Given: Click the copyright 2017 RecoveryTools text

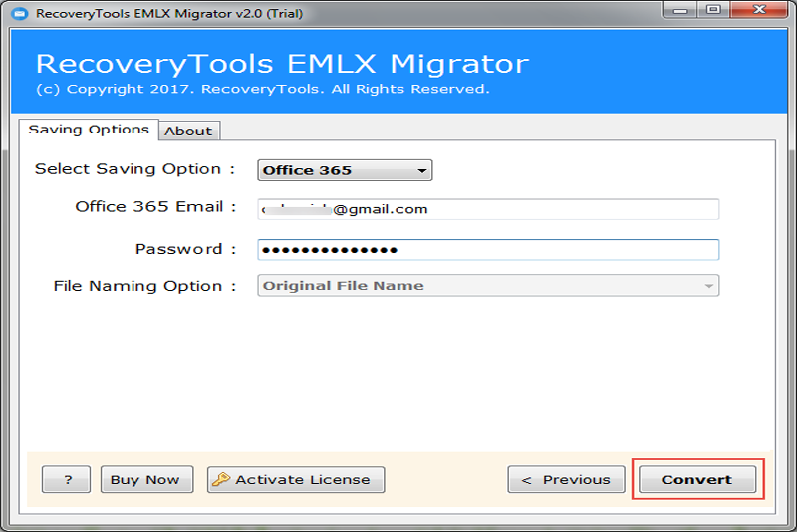Looking at the screenshot, I should (263, 89).
